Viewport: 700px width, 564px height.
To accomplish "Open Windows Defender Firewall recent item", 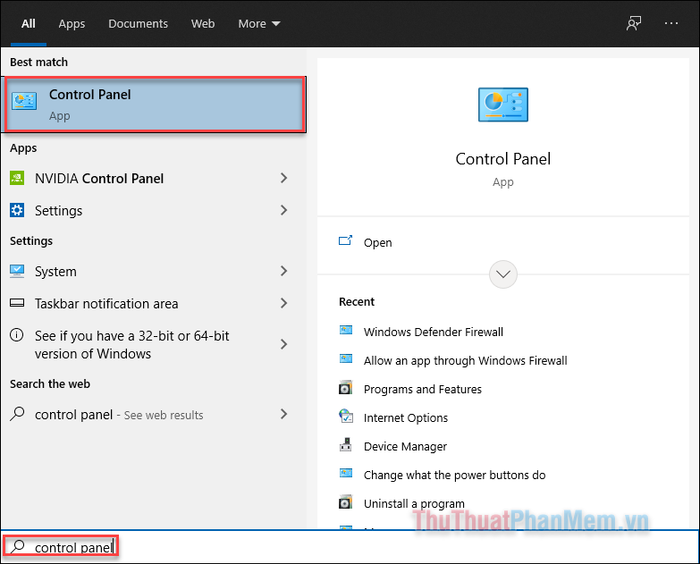I will (433, 332).
